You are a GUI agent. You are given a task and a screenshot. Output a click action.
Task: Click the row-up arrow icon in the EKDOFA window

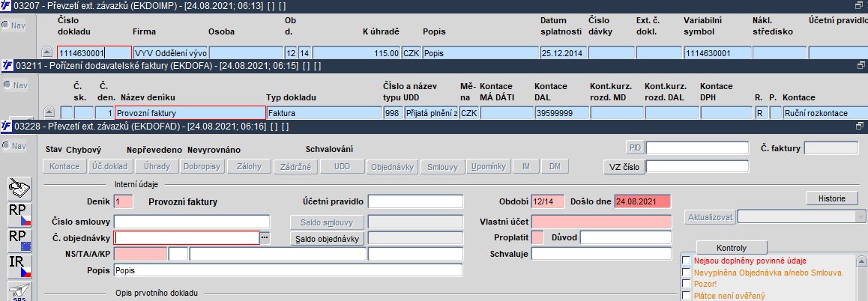(x=49, y=112)
